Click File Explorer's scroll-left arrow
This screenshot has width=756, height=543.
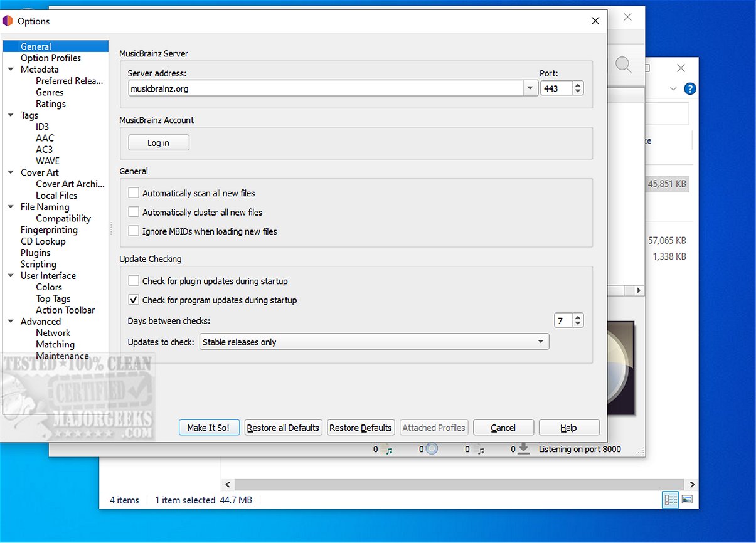click(228, 485)
